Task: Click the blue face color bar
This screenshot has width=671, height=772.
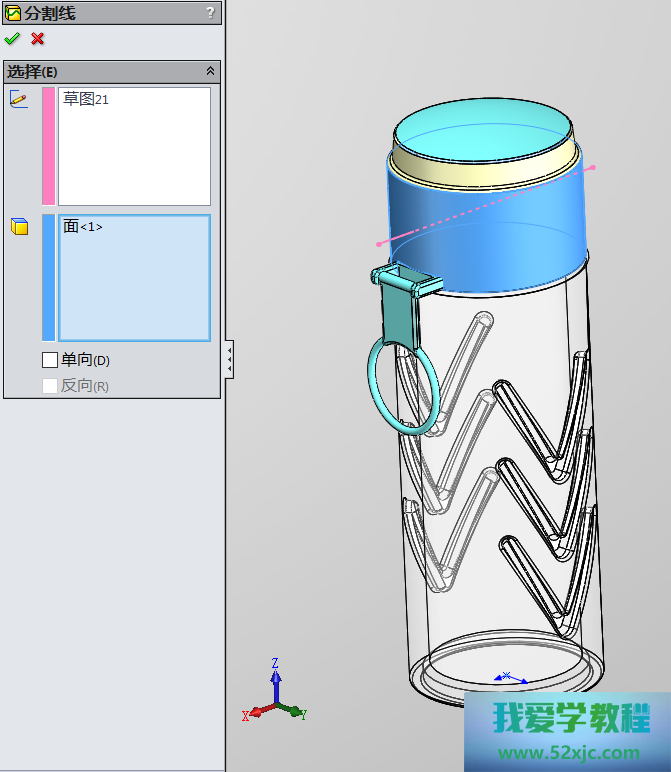Action: [48, 277]
